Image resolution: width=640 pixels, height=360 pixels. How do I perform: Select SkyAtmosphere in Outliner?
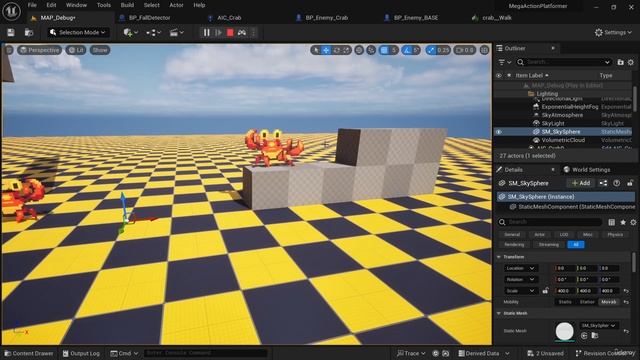pyautogui.click(x=562, y=115)
